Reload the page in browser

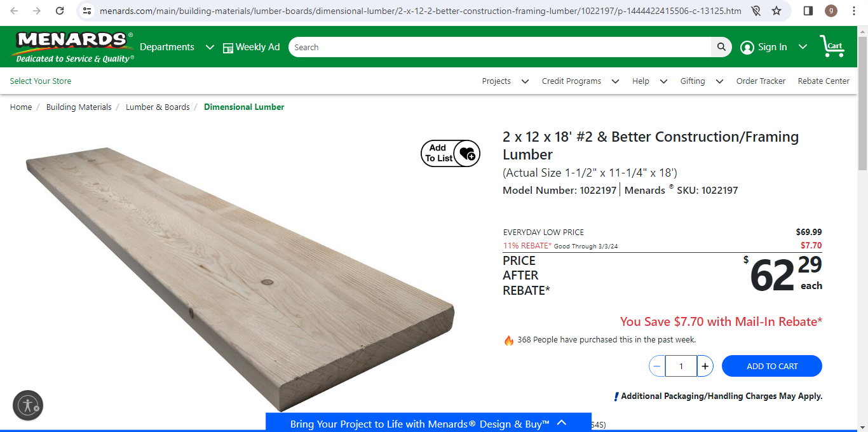click(x=60, y=11)
